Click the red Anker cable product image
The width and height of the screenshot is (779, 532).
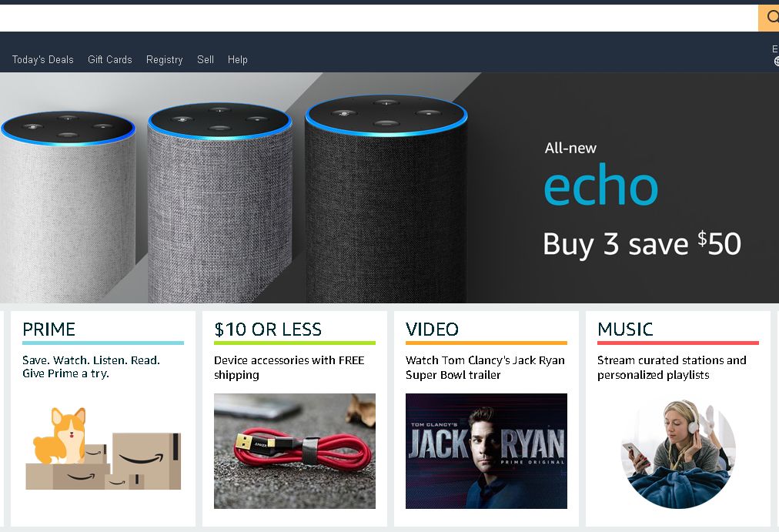[295, 451]
